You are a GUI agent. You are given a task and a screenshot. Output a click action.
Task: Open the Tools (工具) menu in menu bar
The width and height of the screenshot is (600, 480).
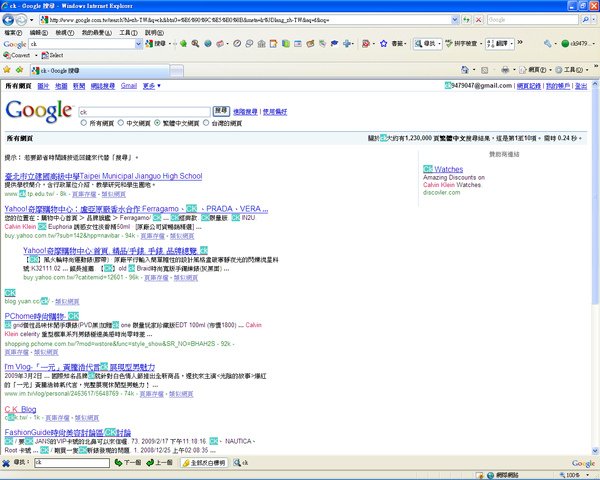coord(128,33)
